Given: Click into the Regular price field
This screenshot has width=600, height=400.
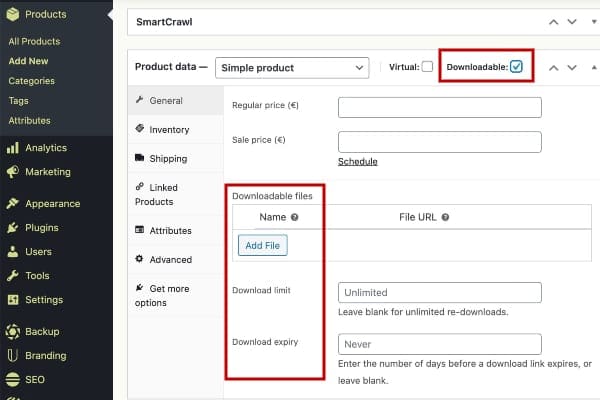Looking at the screenshot, I should coord(439,108).
